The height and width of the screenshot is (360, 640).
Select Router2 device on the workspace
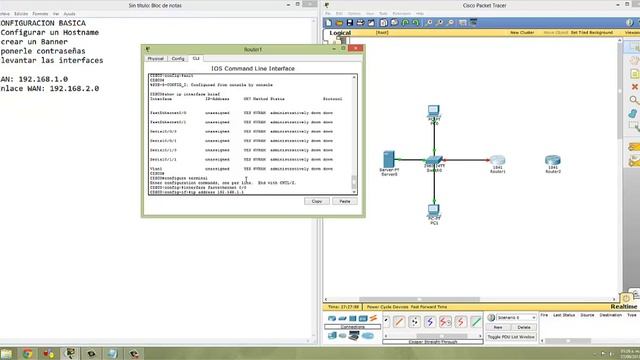553,160
